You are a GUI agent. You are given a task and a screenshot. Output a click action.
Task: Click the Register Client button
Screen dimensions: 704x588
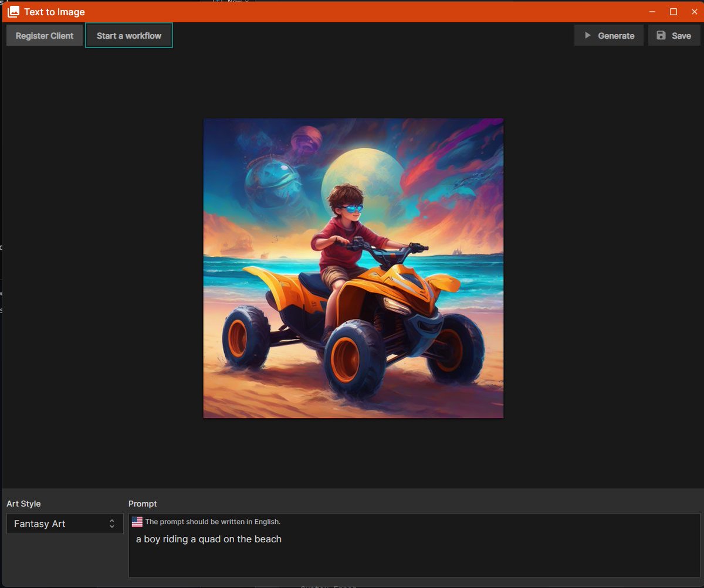point(45,36)
